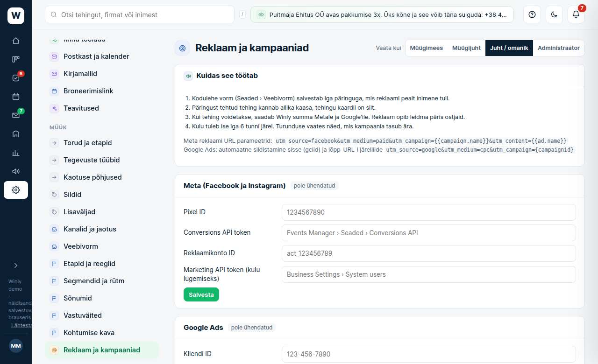Screen dimensions: 598x364
Task: Click the MM user avatar
Action: point(16,346)
